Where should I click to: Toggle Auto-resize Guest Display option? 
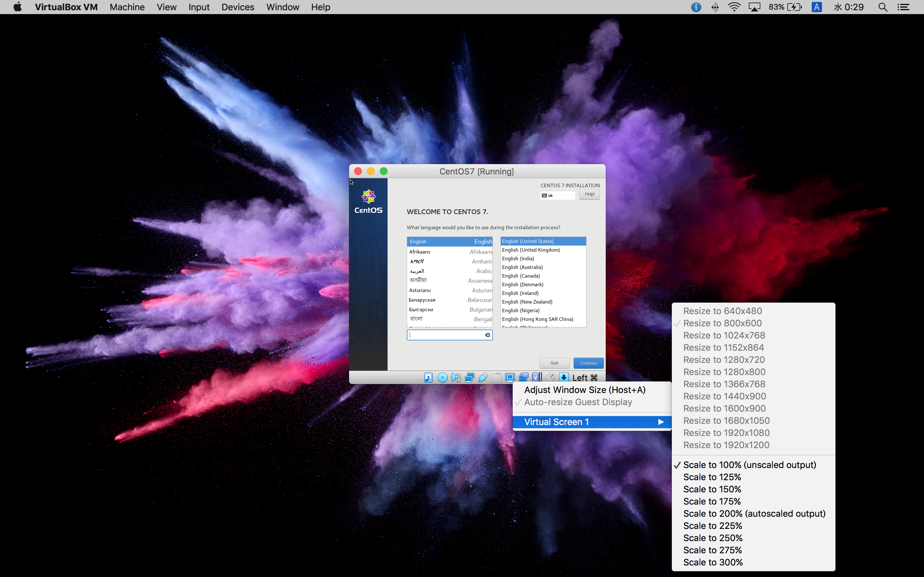click(x=578, y=402)
